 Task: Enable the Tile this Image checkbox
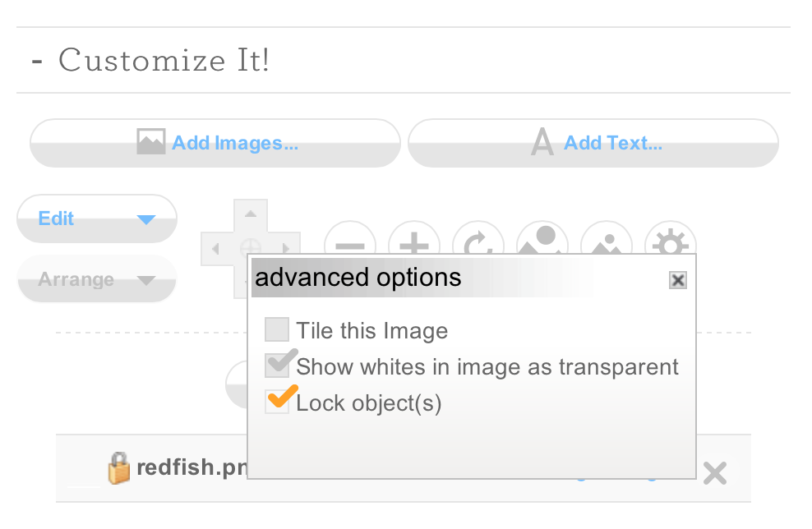(x=276, y=329)
